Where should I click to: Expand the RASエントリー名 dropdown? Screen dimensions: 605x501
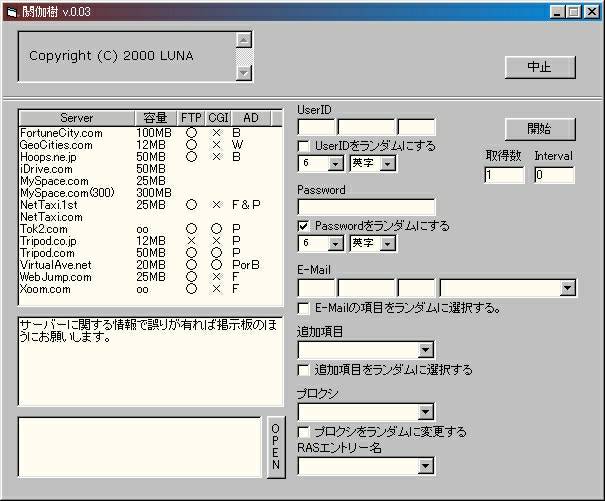pos(425,466)
